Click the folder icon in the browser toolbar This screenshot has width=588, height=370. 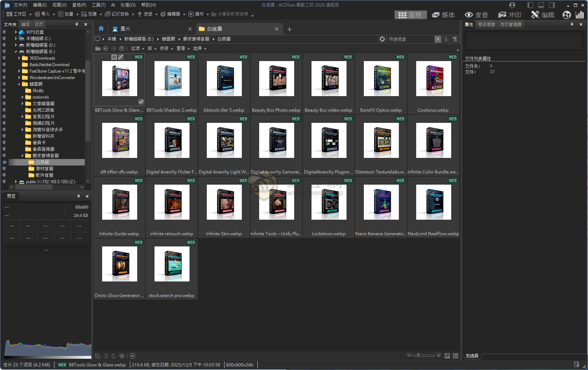click(98, 48)
